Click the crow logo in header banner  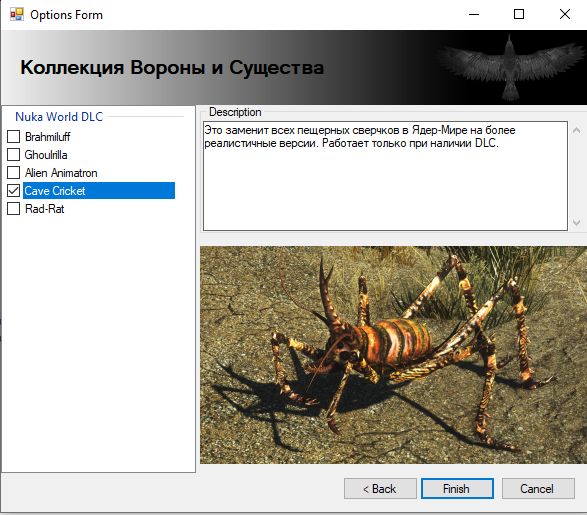pos(510,67)
